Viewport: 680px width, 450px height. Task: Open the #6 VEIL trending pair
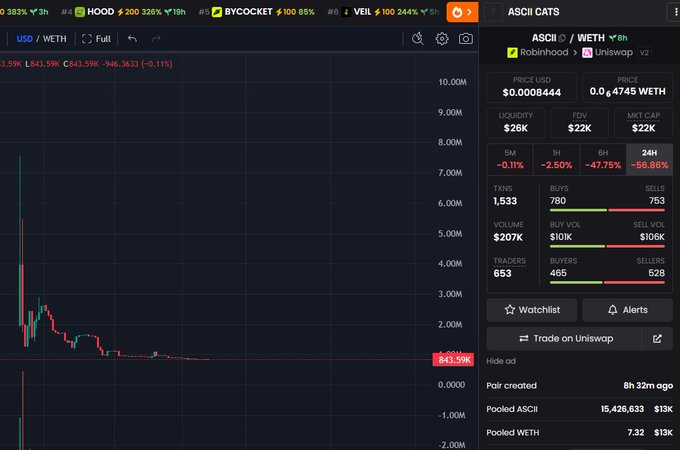coord(383,12)
